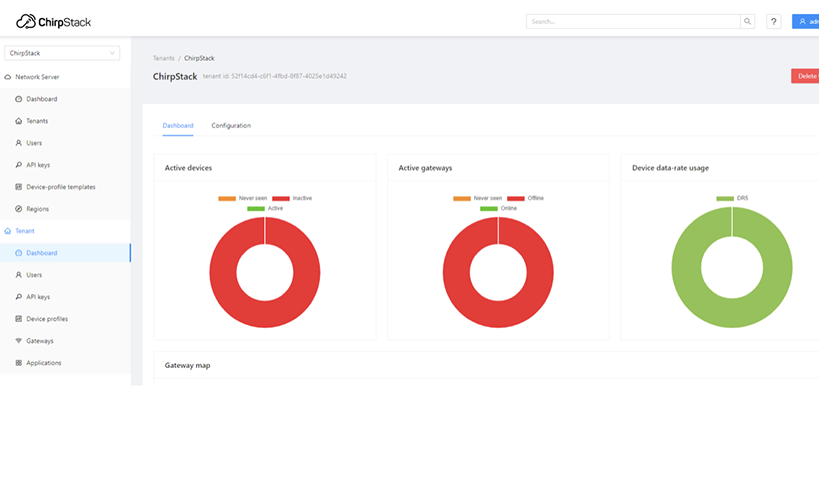Toggle the Never seen devices legend
The image size is (819, 500).
[x=243, y=198]
